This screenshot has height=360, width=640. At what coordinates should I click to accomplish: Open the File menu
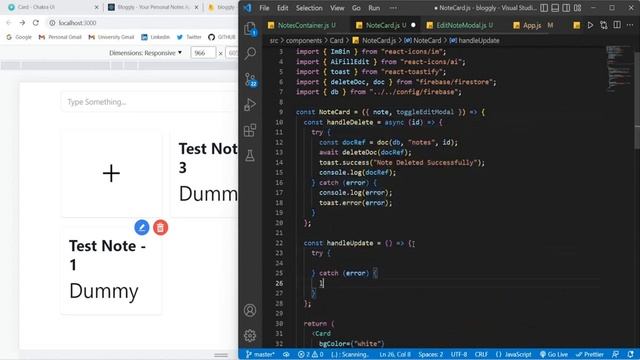[x=264, y=8]
